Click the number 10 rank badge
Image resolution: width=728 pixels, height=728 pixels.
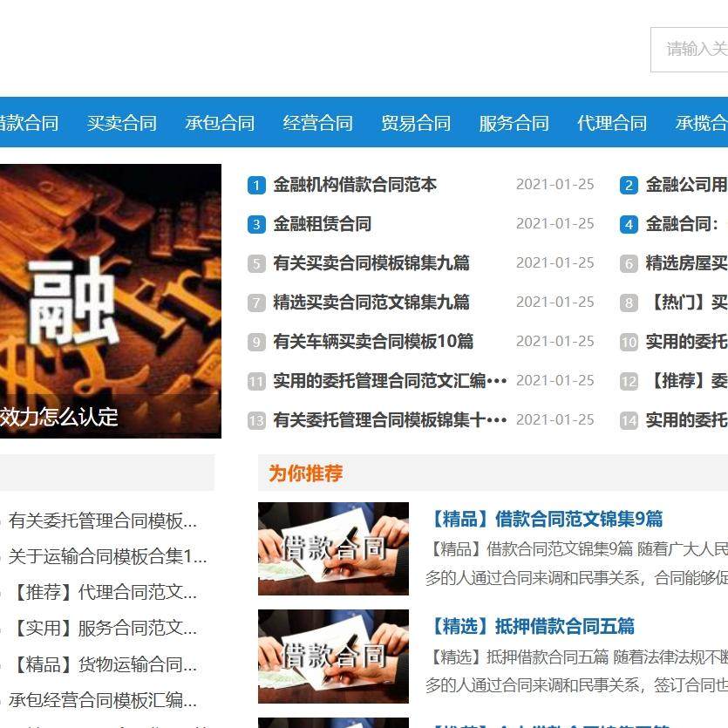(628, 342)
